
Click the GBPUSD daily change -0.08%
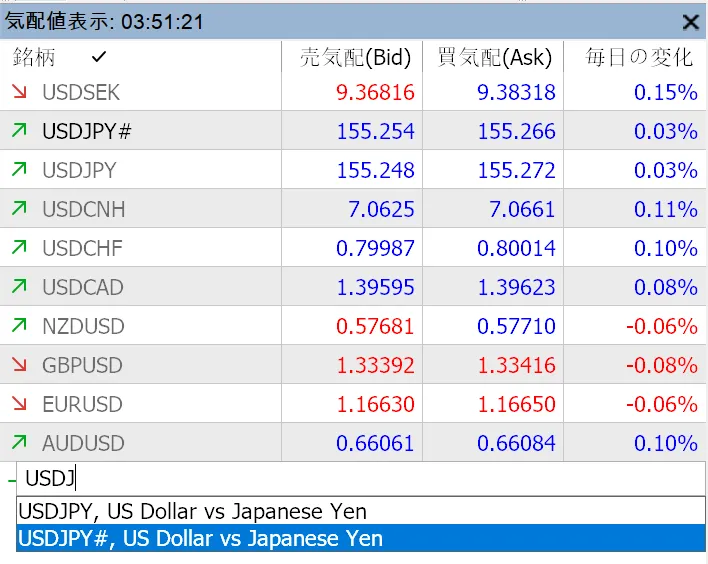pyautogui.click(x=661, y=365)
